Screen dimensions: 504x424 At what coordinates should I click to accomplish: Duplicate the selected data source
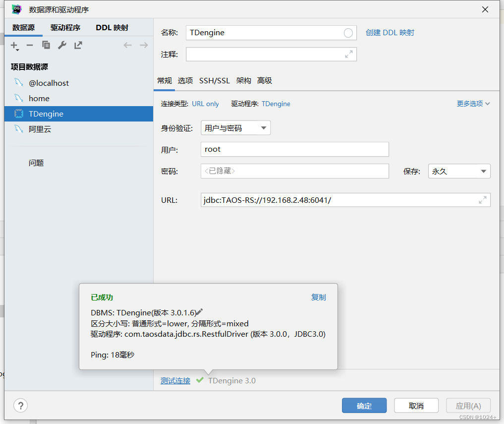tap(46, 45)
